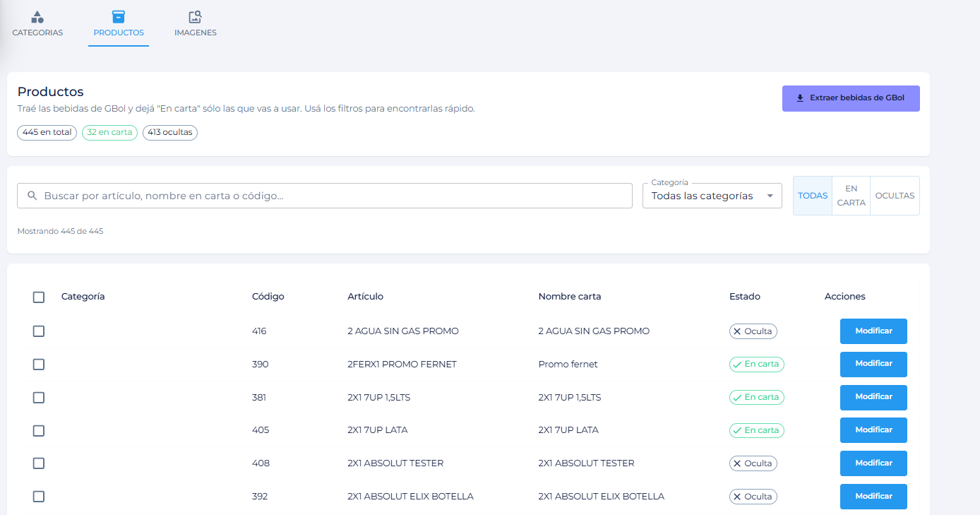Check the box for code 408 row
The width and height of the screenshot is (980, 515).
[x=39, y=463]
